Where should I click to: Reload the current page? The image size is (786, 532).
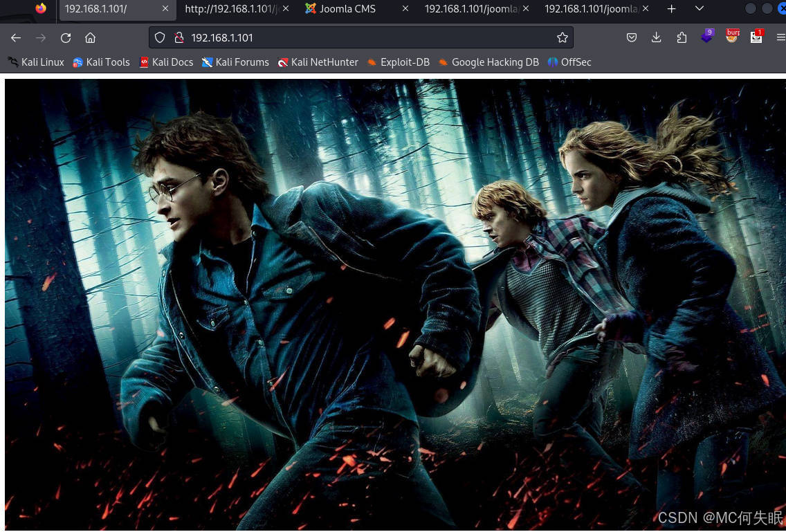pos(66,37)
